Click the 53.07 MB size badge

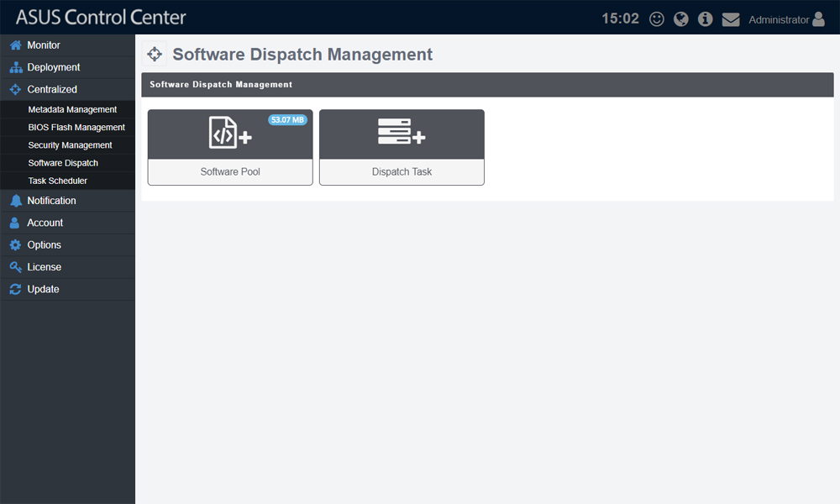[x=287, y=120]
